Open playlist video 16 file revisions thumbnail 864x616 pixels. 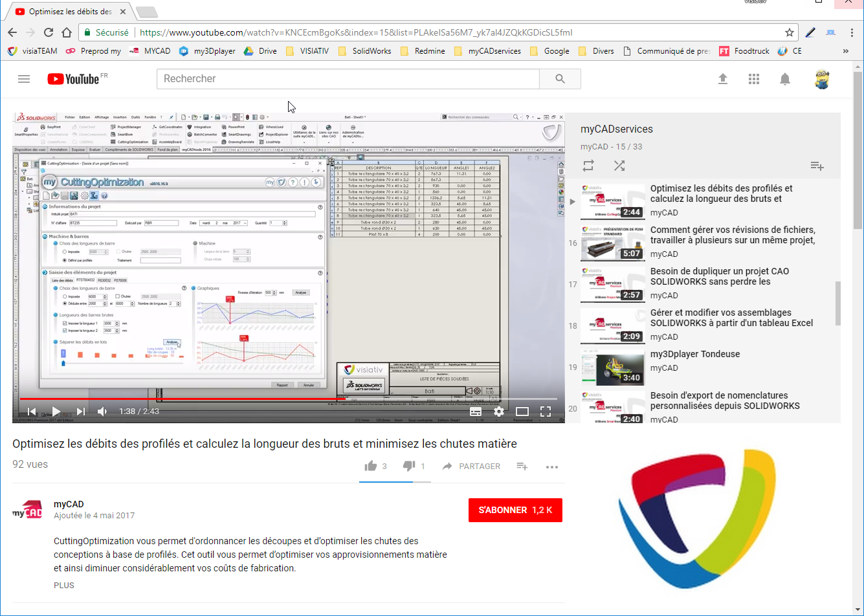click(613, 243)
